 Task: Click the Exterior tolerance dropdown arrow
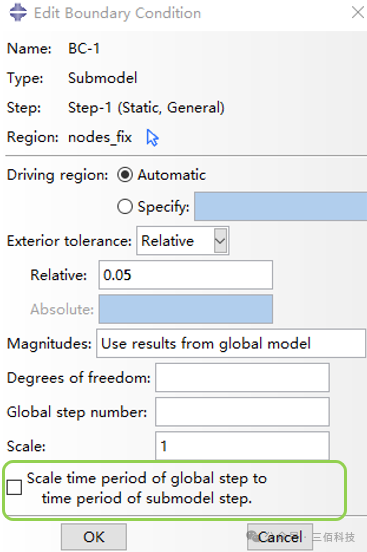[x=220, y=241]
